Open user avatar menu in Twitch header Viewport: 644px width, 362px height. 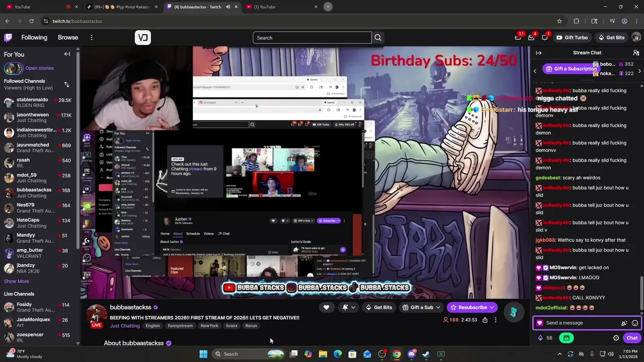636,38
